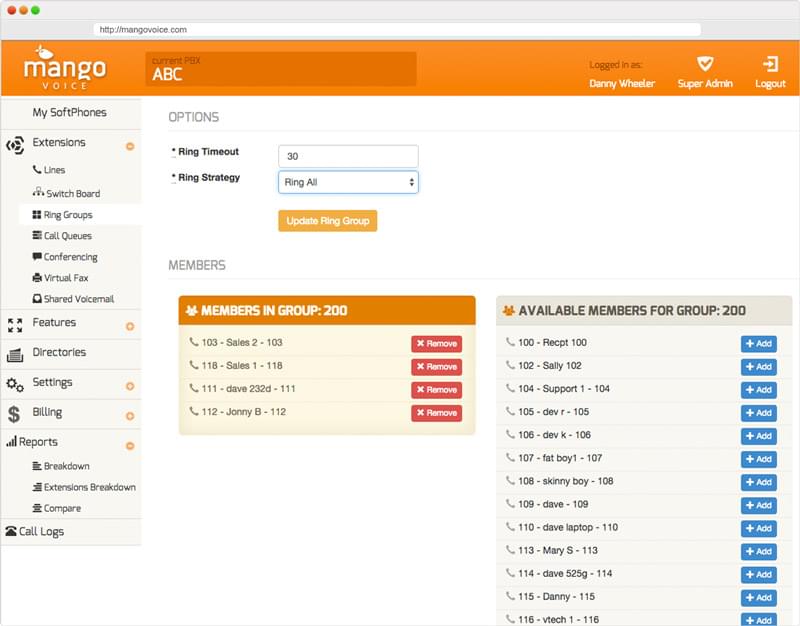Image resolution: width=800 pixels, height=626 pixels.
Task: Open My SoftPhones menu item
Action: pos(69,113)
